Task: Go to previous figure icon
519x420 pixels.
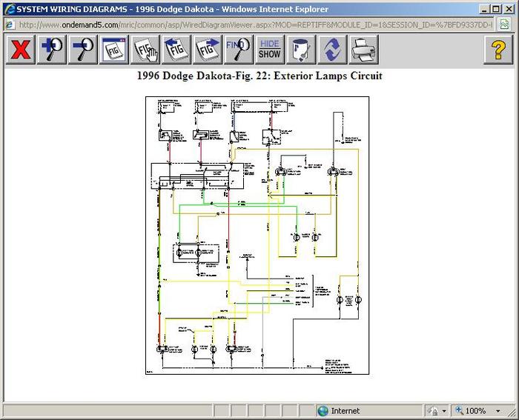Action: click(176, 50)
